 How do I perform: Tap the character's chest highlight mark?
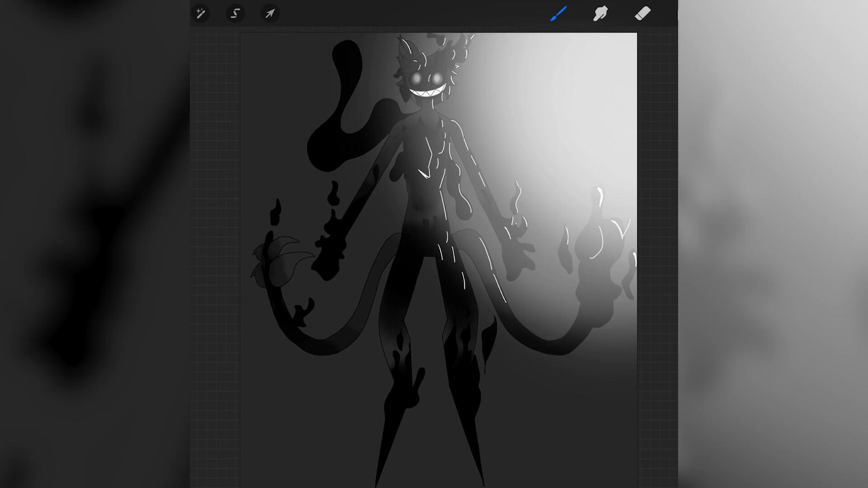424,174
